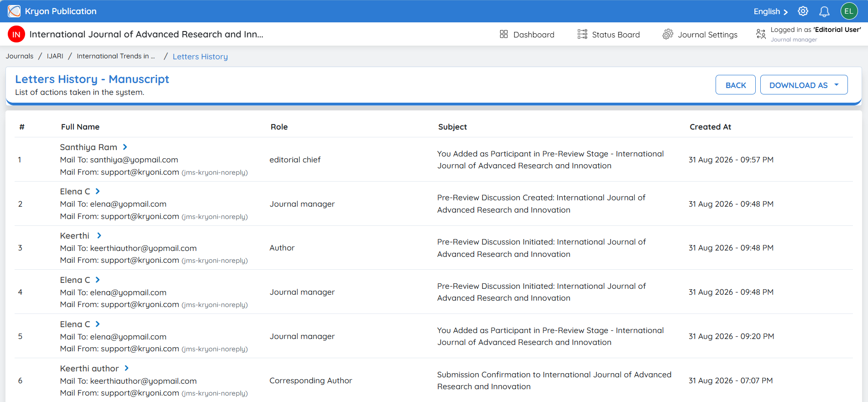Click the 31 Aug 2026 - 09:57 PM timestamp
The height and width of the screenshot is (402, 868).
[731, 160]
